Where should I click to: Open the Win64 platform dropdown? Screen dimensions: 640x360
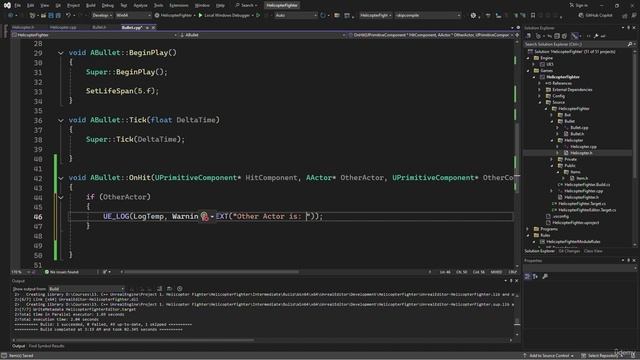coord(133,15)
